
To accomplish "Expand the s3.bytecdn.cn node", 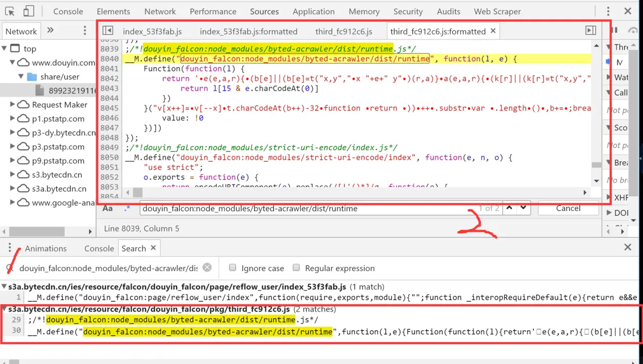I will click(12, 175).
